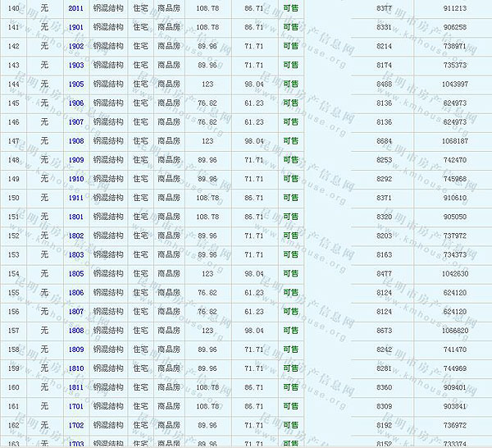The width and height of the screenshot is (492, 448).
Task: Open the 1801 unit link
Action: point(76,217)
